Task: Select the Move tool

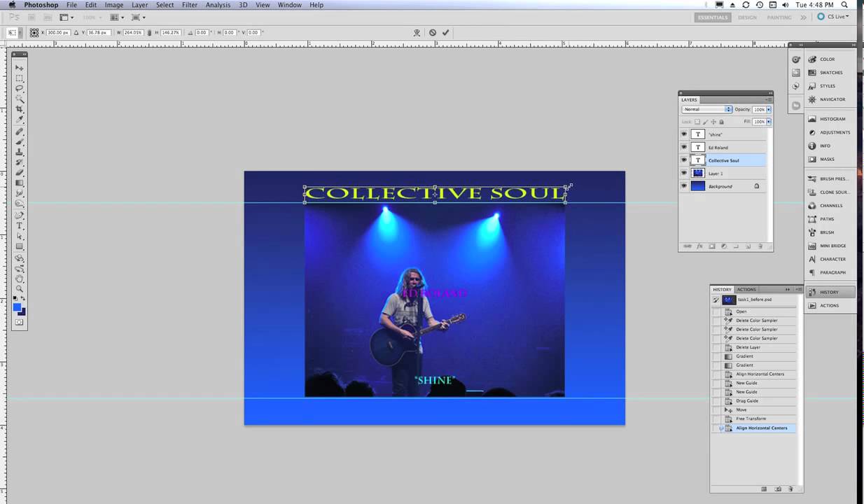Action: tap(20, 68)
